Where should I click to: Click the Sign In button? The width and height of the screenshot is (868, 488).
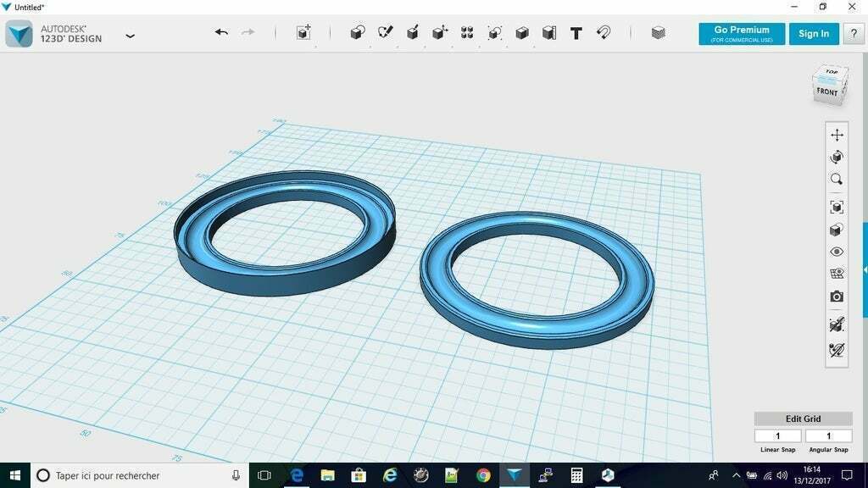814,34
